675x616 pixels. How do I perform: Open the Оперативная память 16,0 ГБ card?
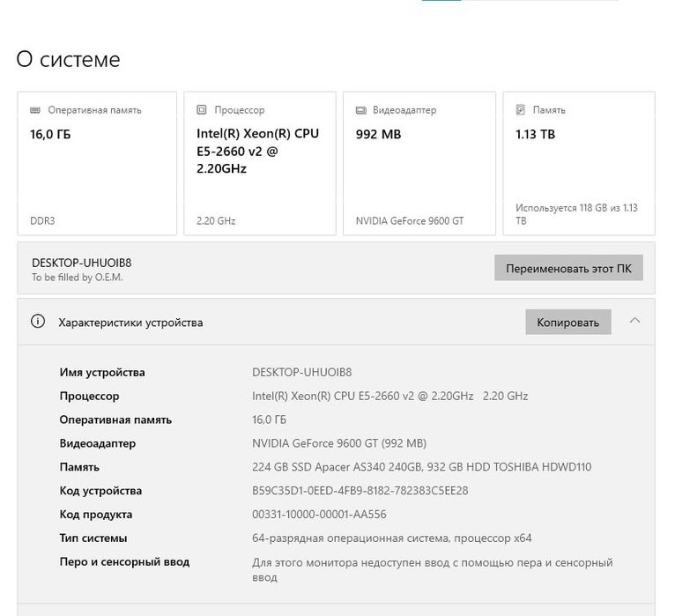(x=97, y=164)
